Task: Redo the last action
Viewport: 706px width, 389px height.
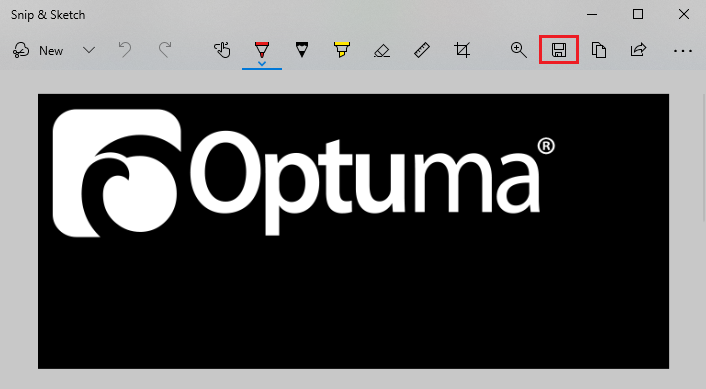Action: pyautogui.click(x=165, y=50)
